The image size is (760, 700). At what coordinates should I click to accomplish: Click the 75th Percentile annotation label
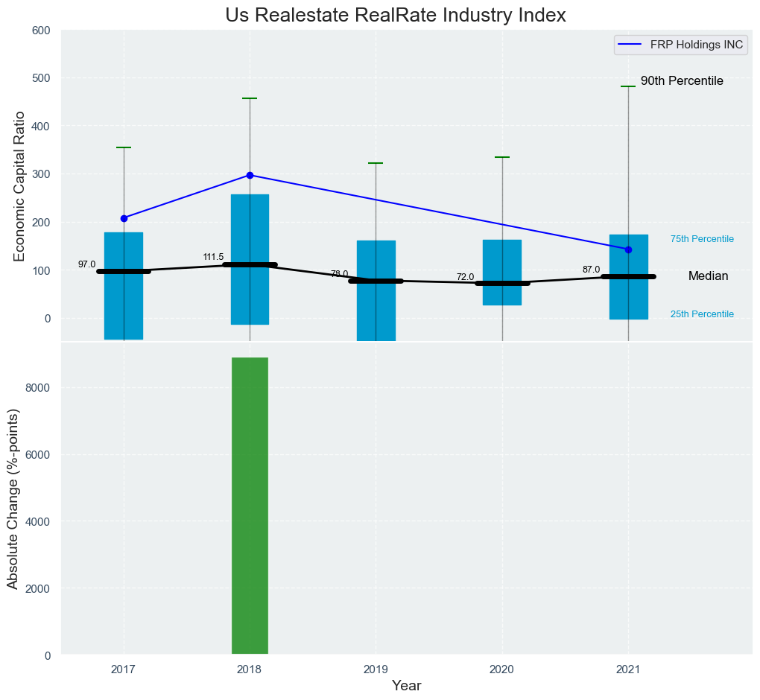tap(702, 240)
